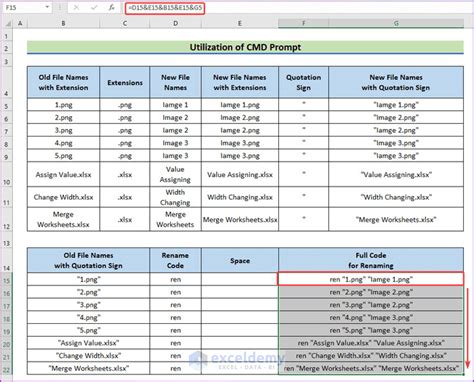Image resolution: width=474 pixels, height=382 pixels.
Task: Click the 'Space' header cell
Action: coord(240,260)
